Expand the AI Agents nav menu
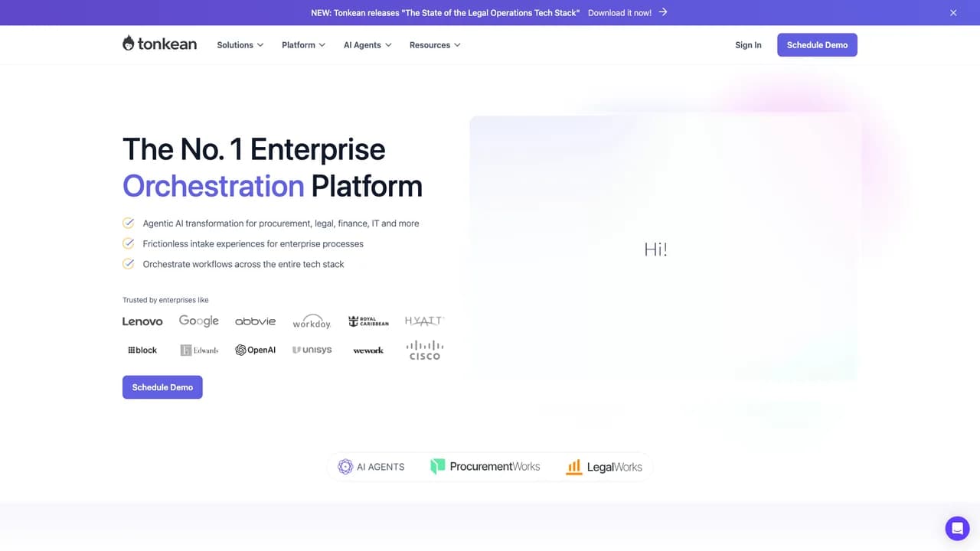Image resolution: width=980 pixels, height=551 pixels. click(x=367, y=45)
